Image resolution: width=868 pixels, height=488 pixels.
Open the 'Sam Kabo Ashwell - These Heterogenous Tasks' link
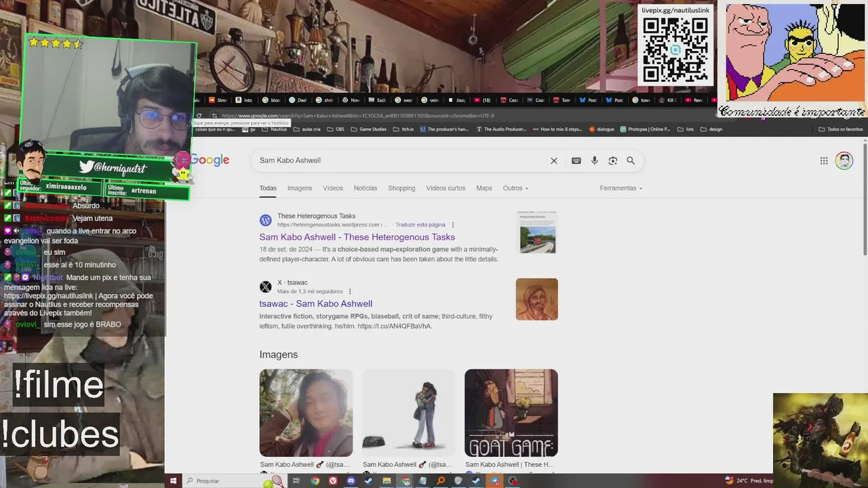tap(357, 237)
